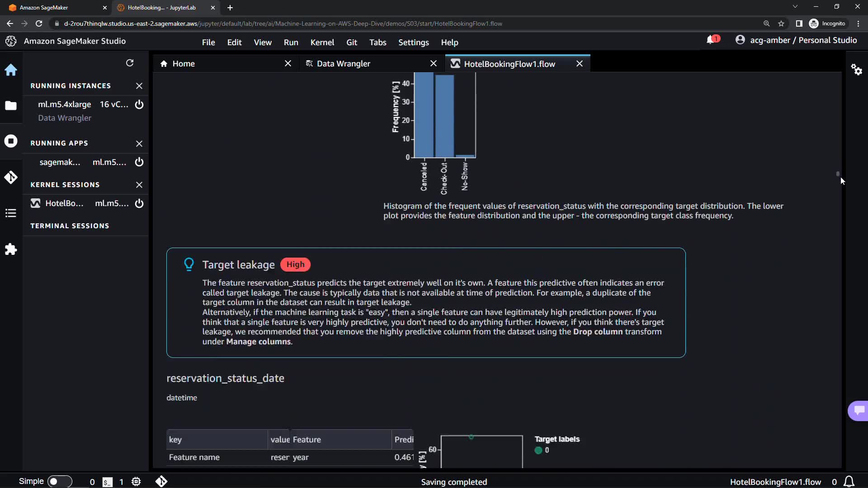Shut down the ml.m5.4xlarge instance
This screenshot has width=868, height=488.
point(139,104)
